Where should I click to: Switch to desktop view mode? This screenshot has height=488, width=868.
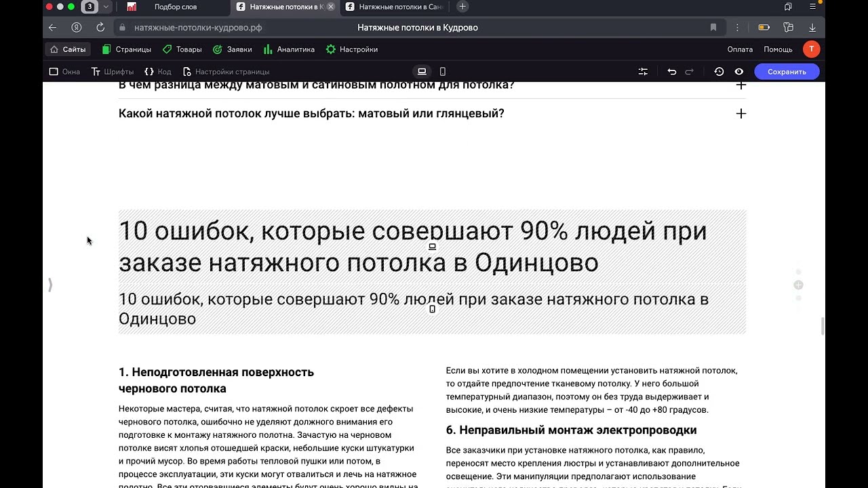tap(422, 72)
